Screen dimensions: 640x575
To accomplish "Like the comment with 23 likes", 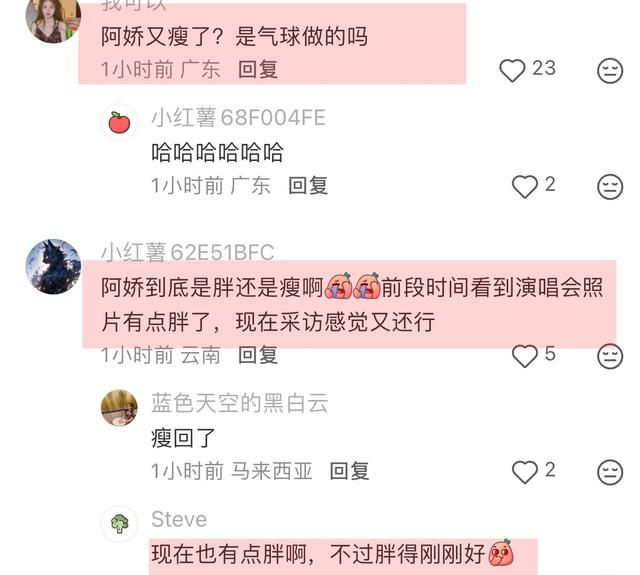I will click(x=512, y=70).
